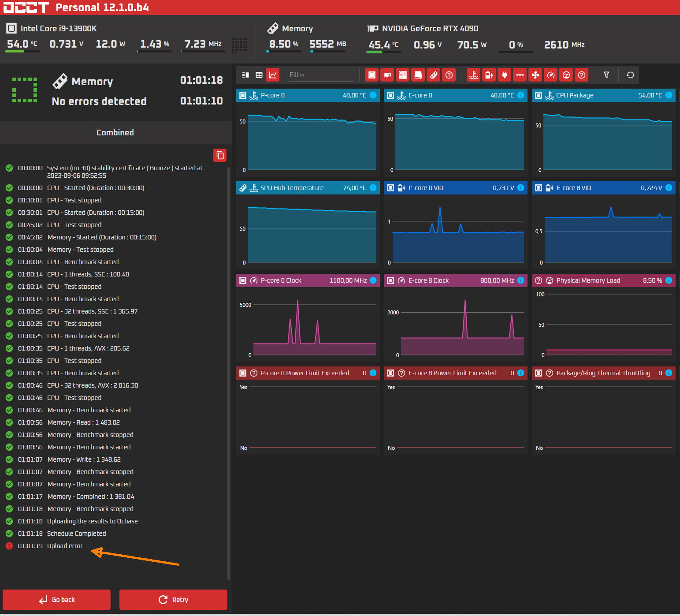Toggle the square box on SPD Hub Temperature graph
This screenshot has height=616, width=680.
(x=243, y=188)
